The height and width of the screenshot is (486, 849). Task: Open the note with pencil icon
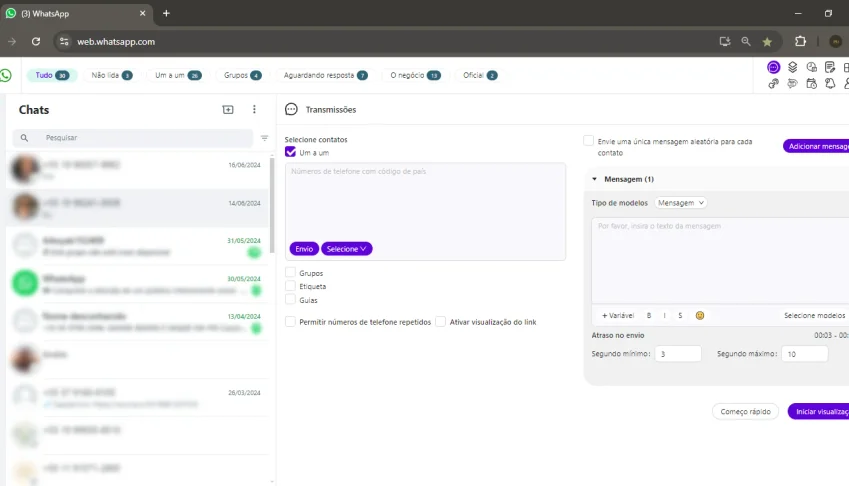pyautogui.click(x=830, y=67)
